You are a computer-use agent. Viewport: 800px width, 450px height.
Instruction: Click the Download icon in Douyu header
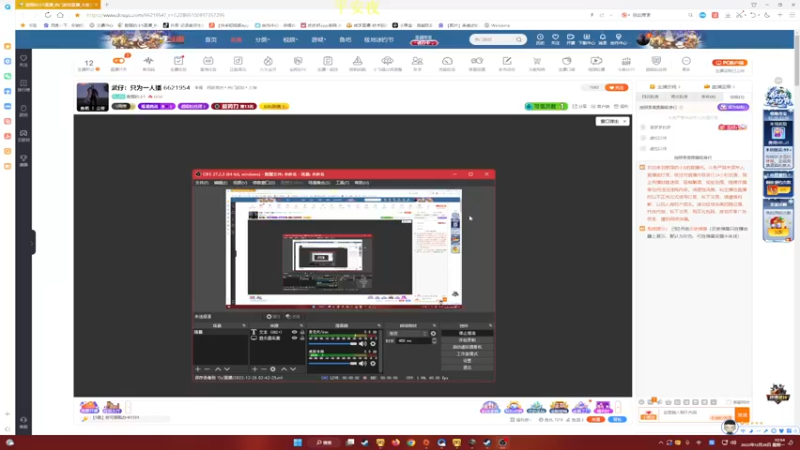[586, 38]
